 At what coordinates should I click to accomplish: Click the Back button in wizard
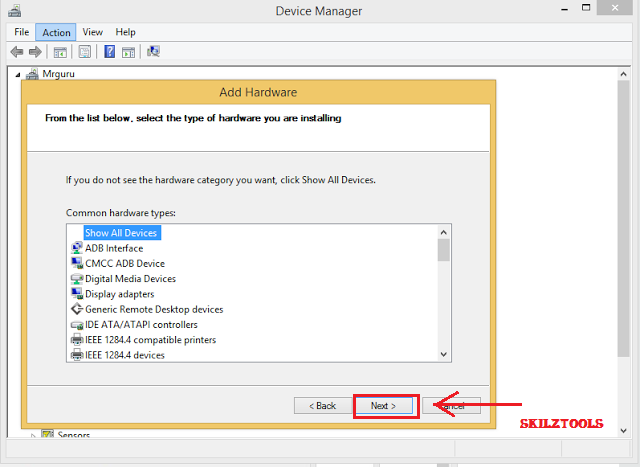(322, 406)
